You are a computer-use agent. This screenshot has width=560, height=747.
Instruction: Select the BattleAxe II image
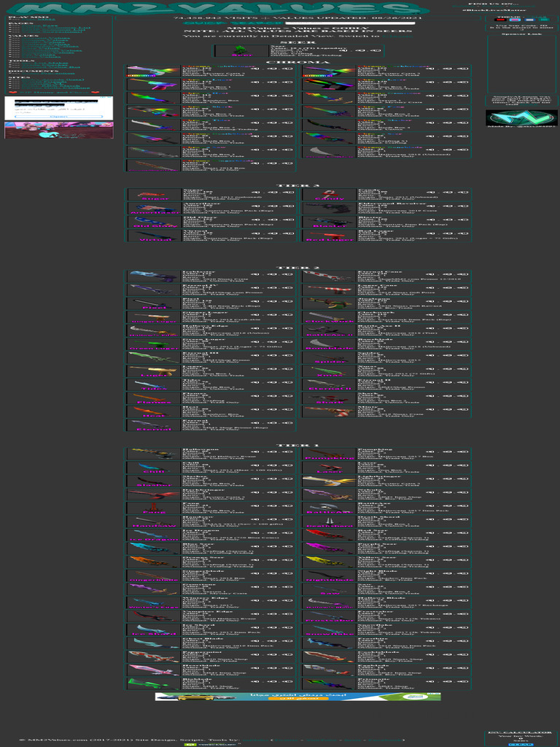coord(329,331)
